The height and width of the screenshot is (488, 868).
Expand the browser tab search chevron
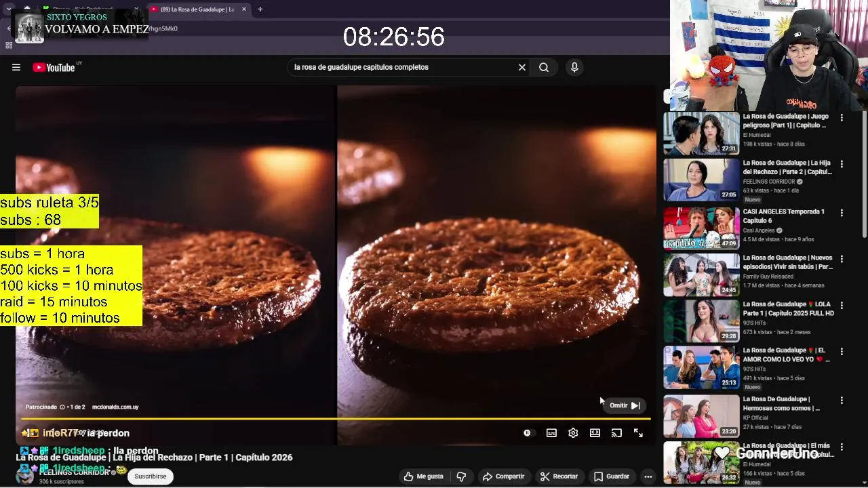pyautogui.click(x=8, y=9)
